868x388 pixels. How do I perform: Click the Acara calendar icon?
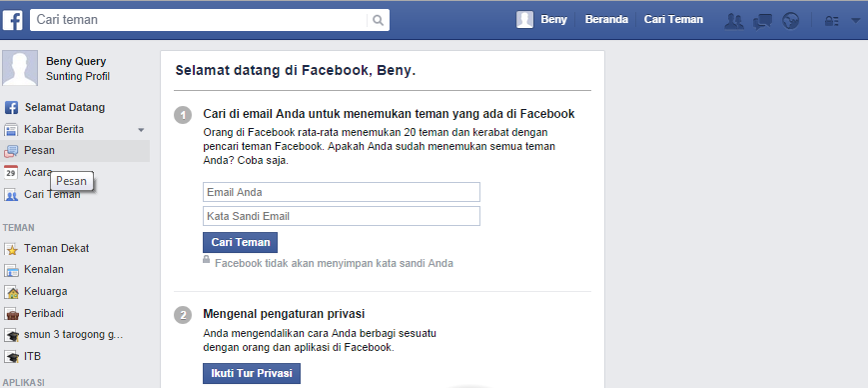pos(11,173)
